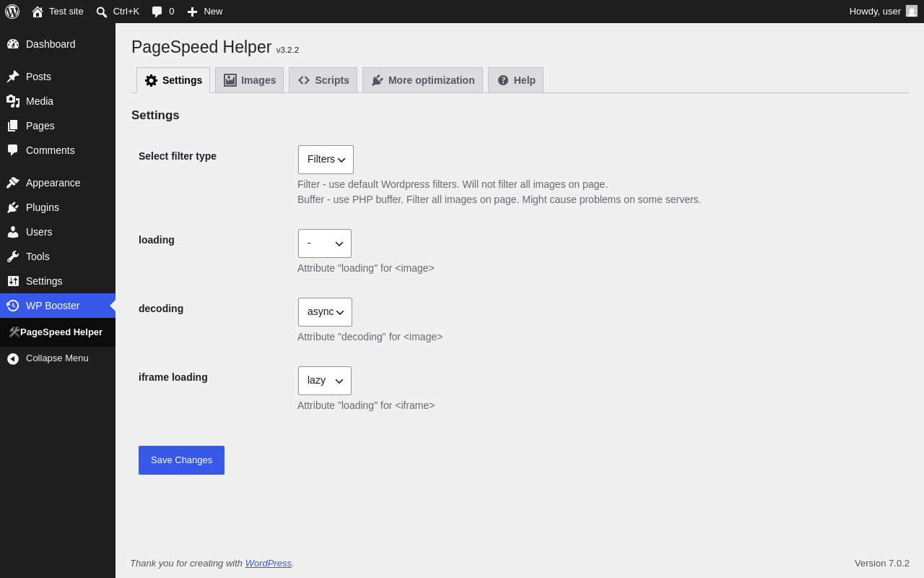The image size is (924, 578).
Task: Open Plugins in the sidebar menu
Action: point(58,207)
